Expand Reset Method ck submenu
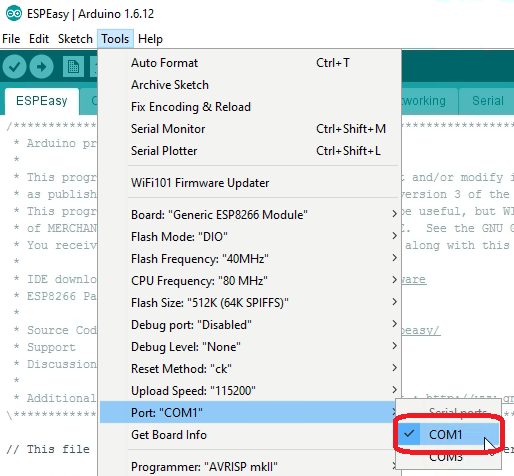The image size is (514, 476). tap(250, 369)
